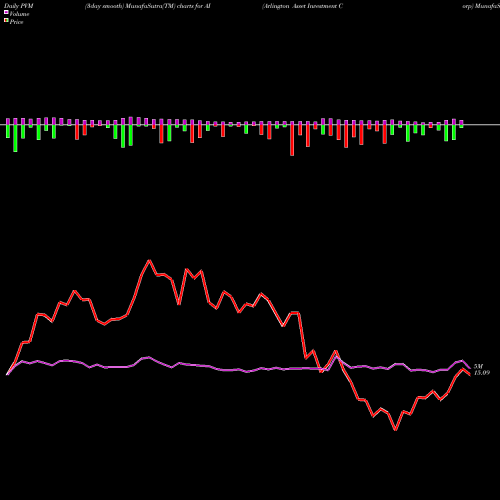Click the Volume legend color swatch
This screenshot has width=500, height=500.
click(x=6, y=12)
